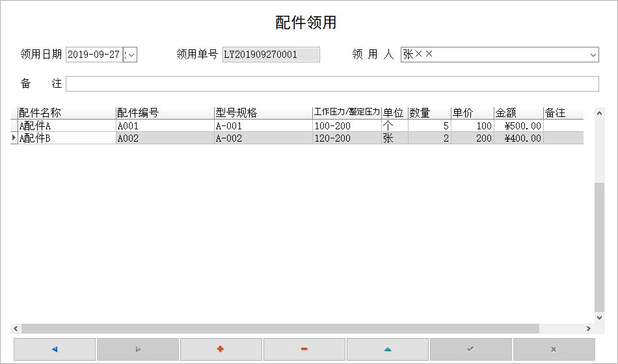Image resolution: width=618 pixels, height=364 pixels.
Task: Click the unit cell 张 in A配件B row
Action: point(394,138)
